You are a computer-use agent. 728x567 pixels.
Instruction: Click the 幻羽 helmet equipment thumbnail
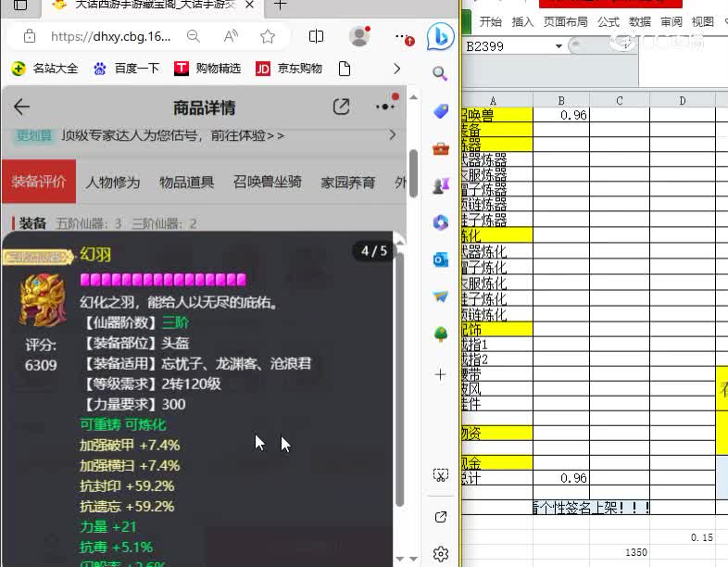point(42,300)
